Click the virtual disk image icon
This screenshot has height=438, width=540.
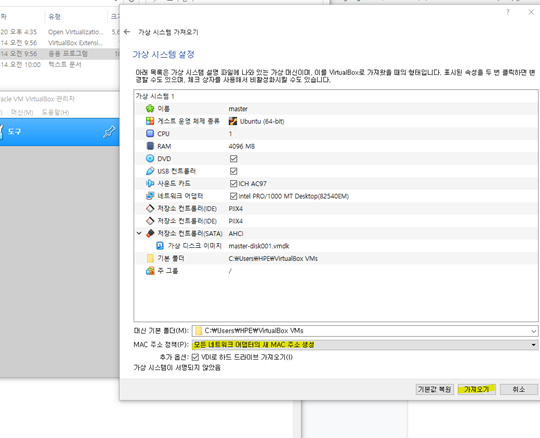click(x=160, y=246)
